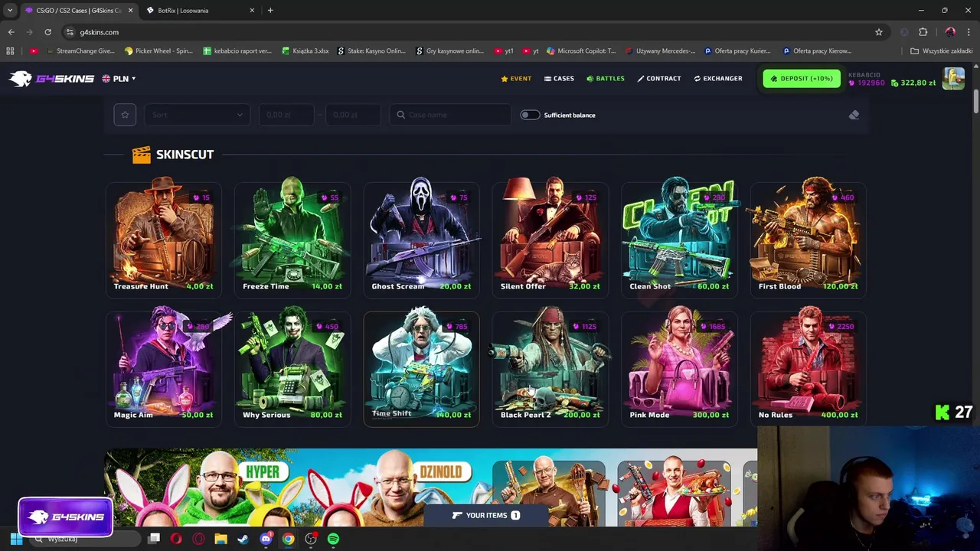This screenshot has width=980, height=551.
Task: Open the EXCHANGER section
Action: [x=718, y=78]
